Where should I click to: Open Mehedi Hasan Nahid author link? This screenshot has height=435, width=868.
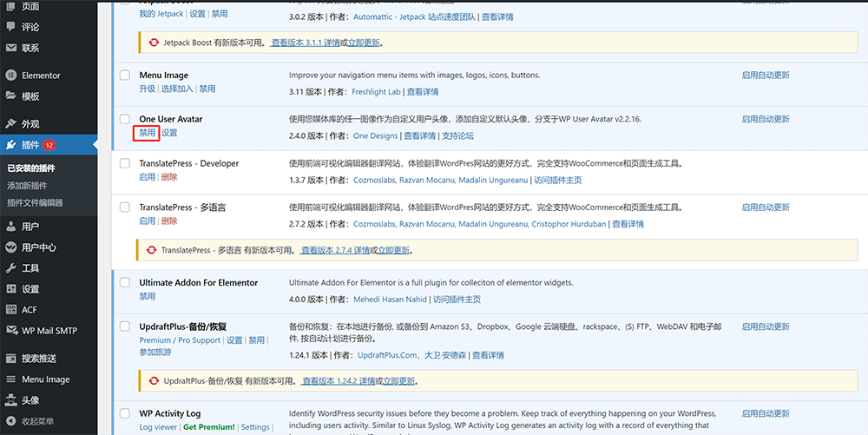point(391,300)
